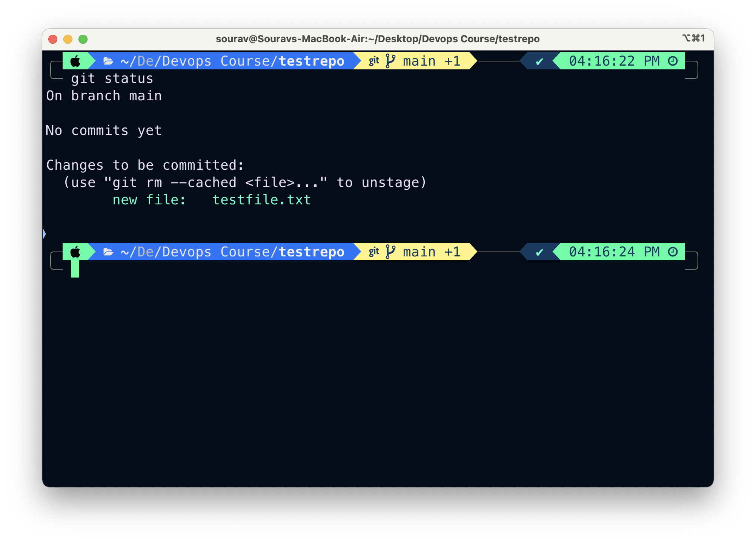Click the 'No commits yet' line
The width and height of the screenshot is (756, 543).
[104, 130]
